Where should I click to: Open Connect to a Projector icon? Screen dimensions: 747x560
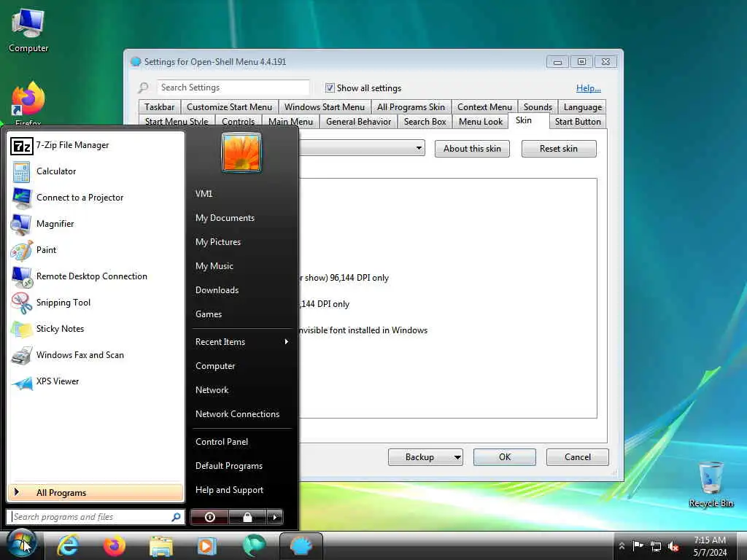point(21,198)
